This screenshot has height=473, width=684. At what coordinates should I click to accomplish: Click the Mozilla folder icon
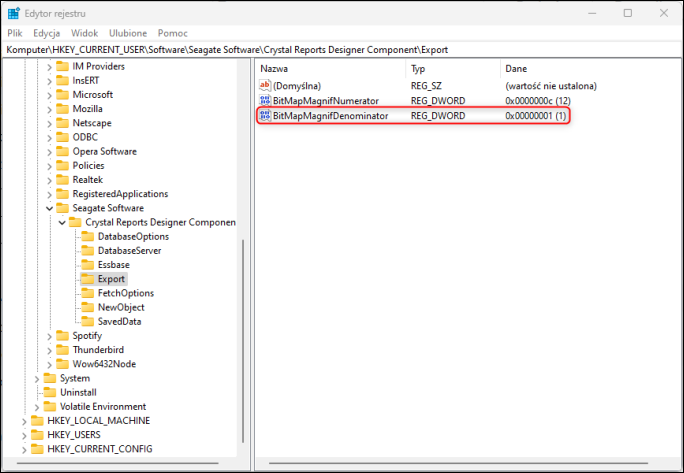click(x=62, y=109)
